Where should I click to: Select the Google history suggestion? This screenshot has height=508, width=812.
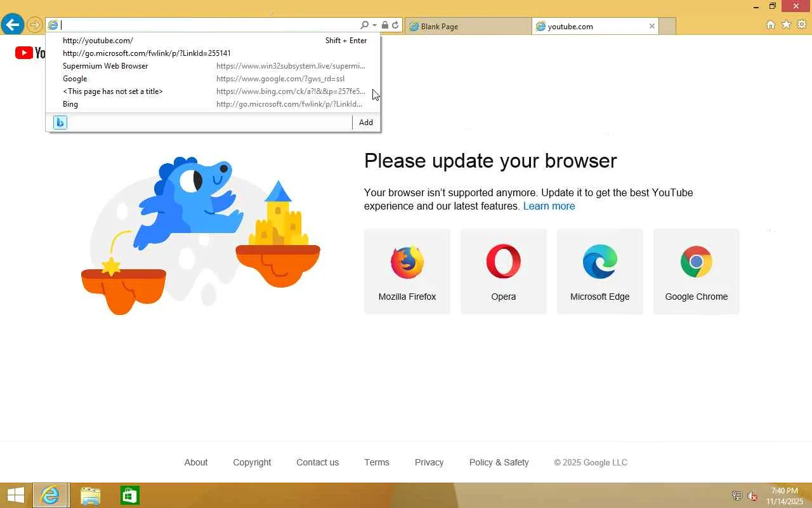(213, 79)
